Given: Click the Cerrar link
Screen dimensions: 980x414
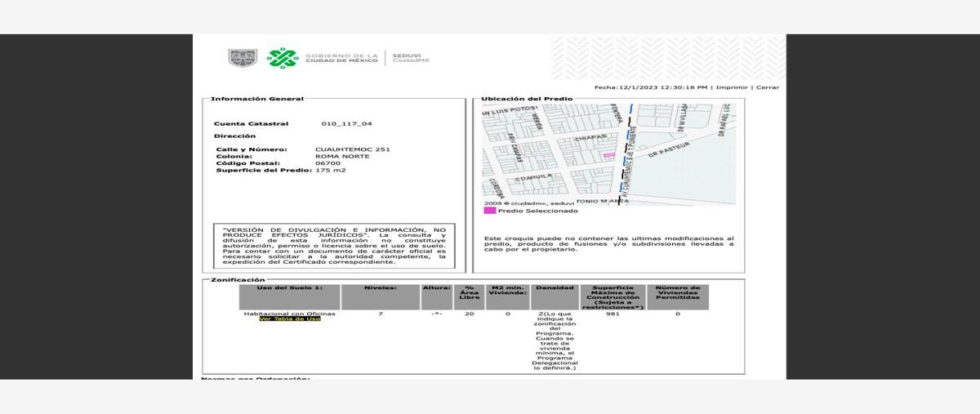Looking at the screenshot, I should click(768, 87).
